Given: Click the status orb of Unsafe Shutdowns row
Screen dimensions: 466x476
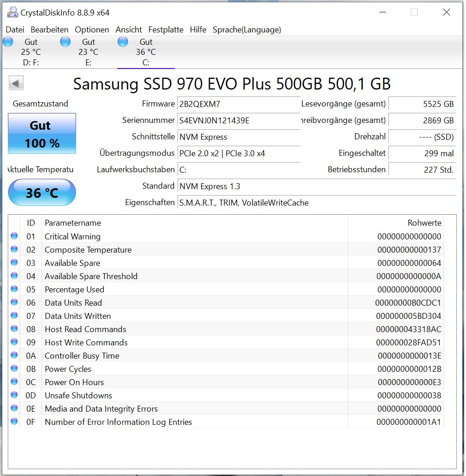Looking at the screenshot, I should pyautogui.click(x=14, y=395).
